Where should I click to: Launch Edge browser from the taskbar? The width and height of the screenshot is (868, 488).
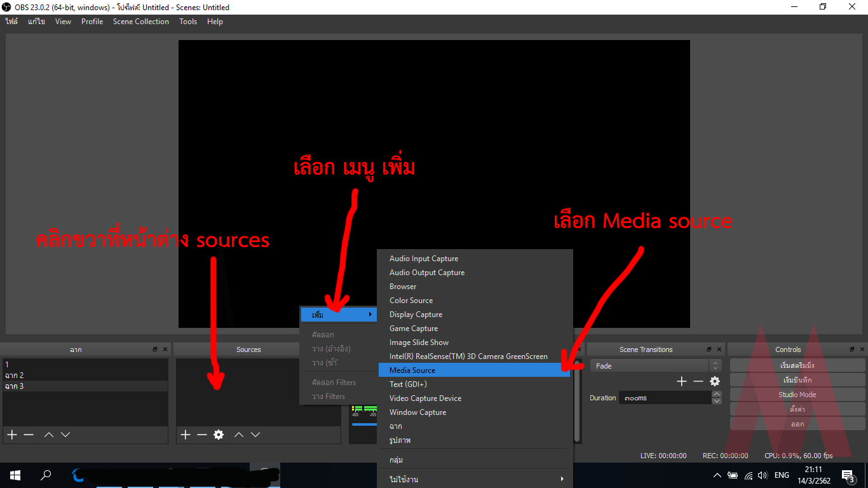78,475
